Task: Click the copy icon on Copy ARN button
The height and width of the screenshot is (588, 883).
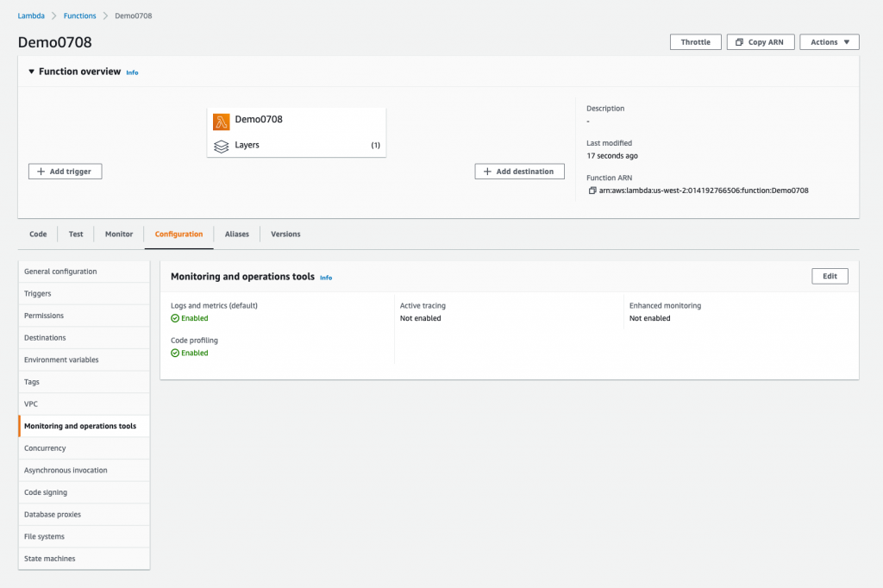Action: 737,41
